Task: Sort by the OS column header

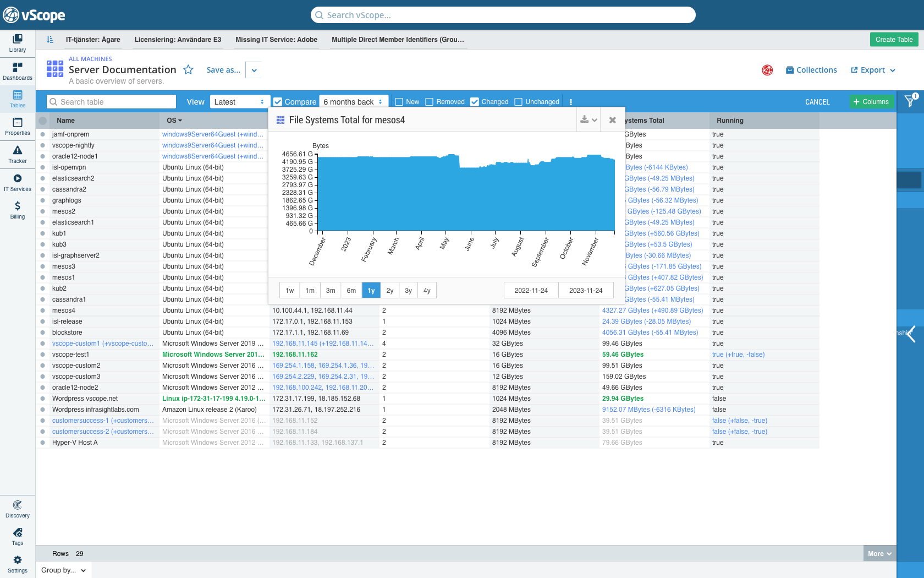Action: pos(174,121)
